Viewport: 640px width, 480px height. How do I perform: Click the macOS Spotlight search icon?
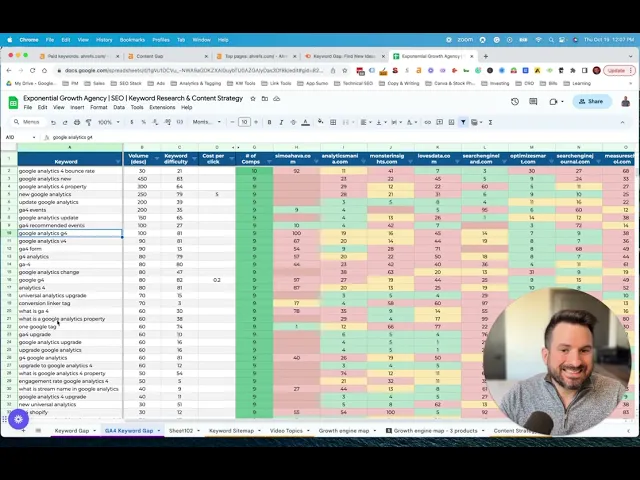point(551,40)
